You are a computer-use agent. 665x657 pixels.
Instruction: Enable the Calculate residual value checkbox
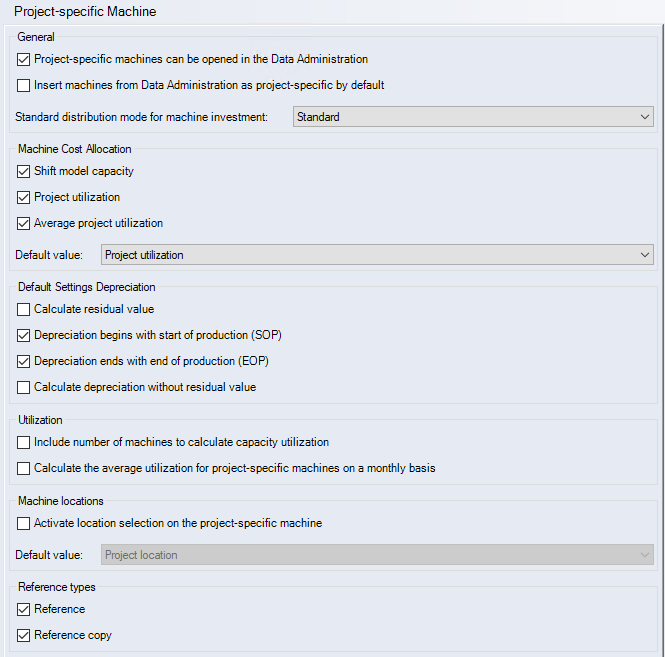(x=24, y=310)
